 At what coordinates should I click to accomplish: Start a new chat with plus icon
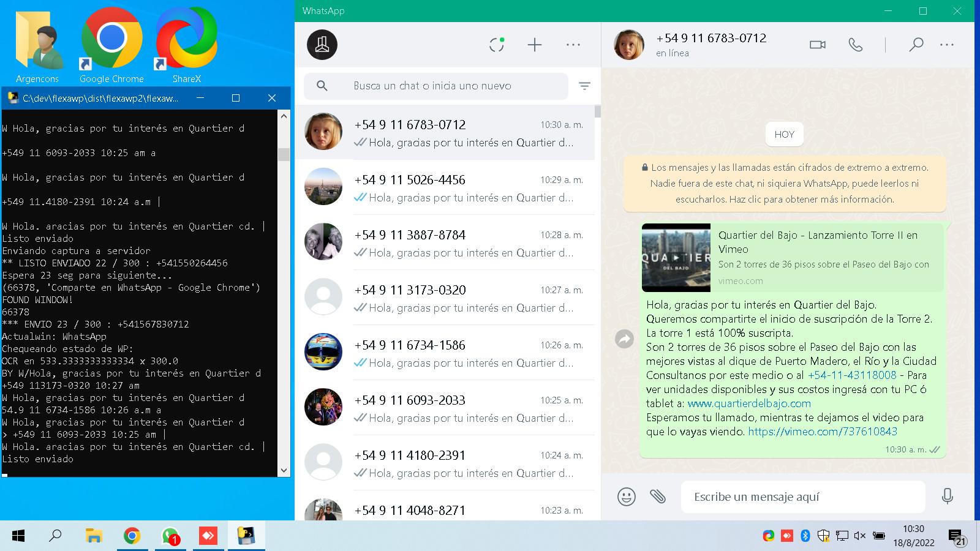coord(535,45)
